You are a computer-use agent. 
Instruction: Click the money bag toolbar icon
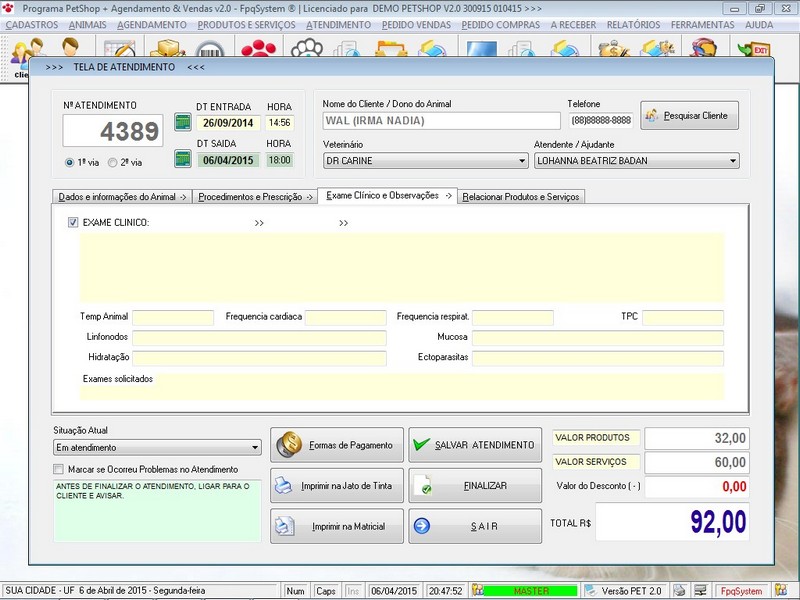(x=612, y=48)
